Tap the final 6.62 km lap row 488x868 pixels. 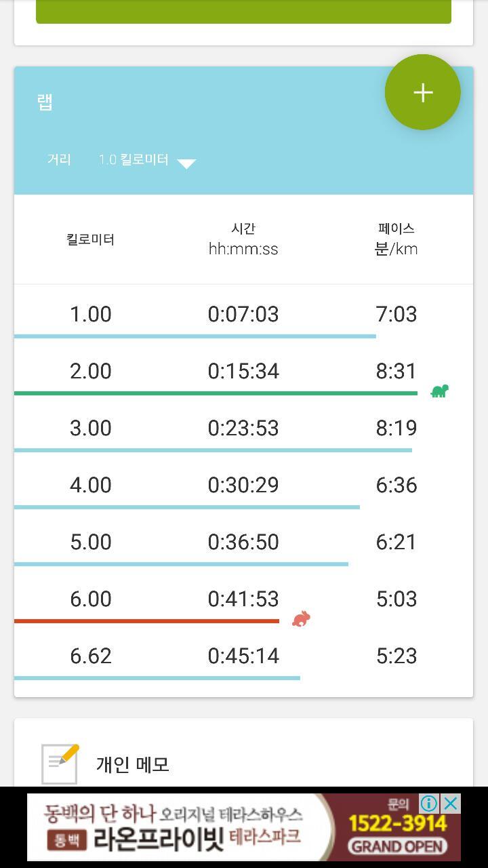point(243,656)
